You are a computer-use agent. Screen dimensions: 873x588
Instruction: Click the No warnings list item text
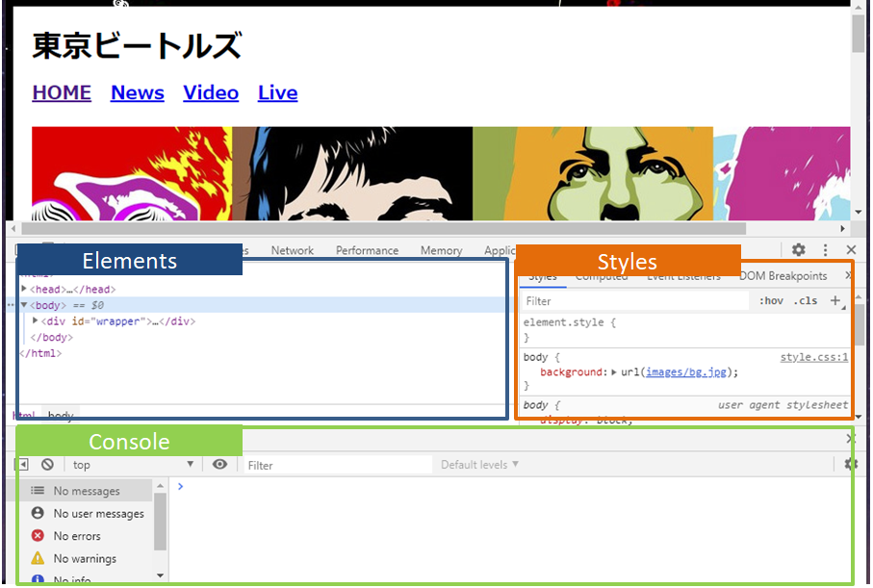click(x=85, y=558)
